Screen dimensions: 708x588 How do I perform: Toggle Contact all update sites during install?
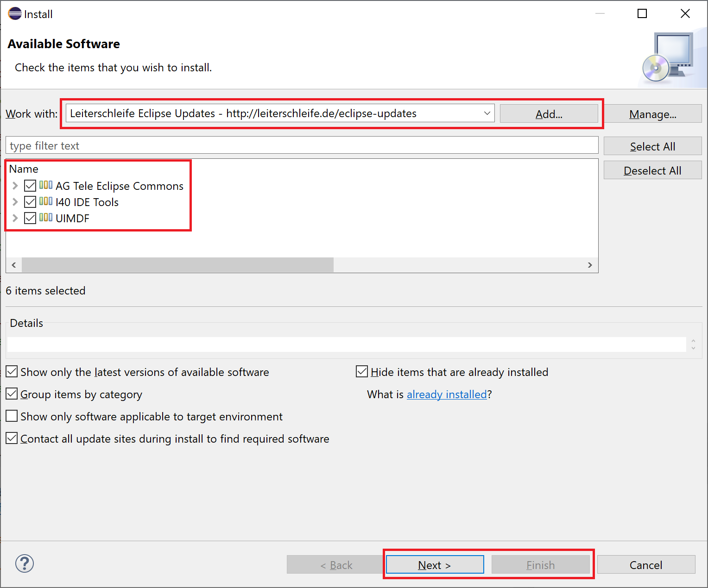pos(12,438)
